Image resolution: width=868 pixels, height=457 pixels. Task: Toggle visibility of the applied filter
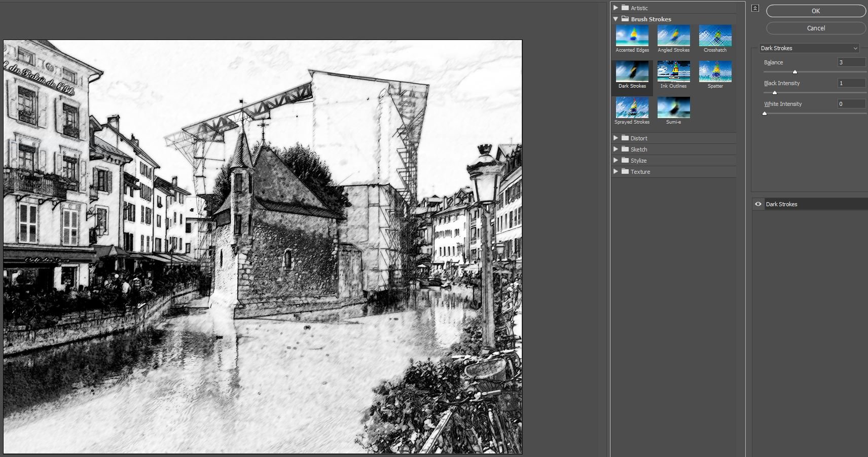click(758, 204)
